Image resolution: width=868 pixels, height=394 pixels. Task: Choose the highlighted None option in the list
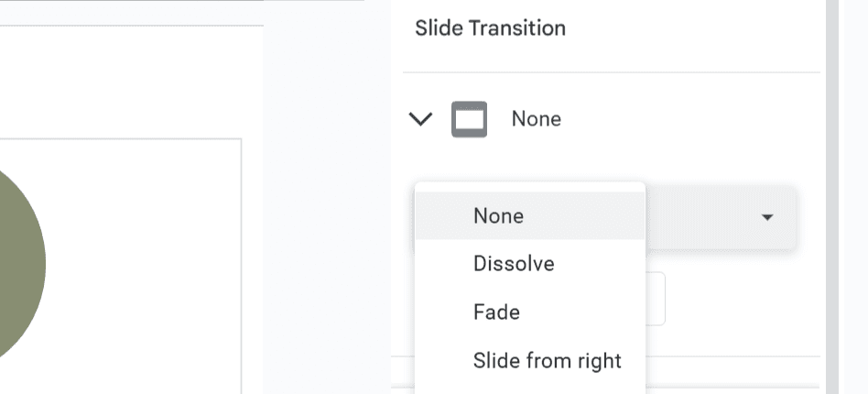pos(530,215)
